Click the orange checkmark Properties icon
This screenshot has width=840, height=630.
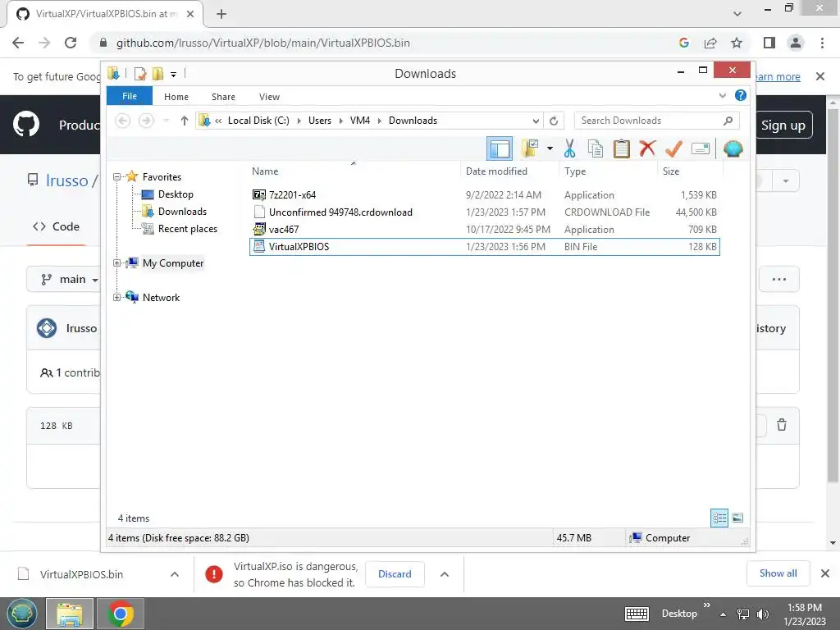[x=673, y=148]
